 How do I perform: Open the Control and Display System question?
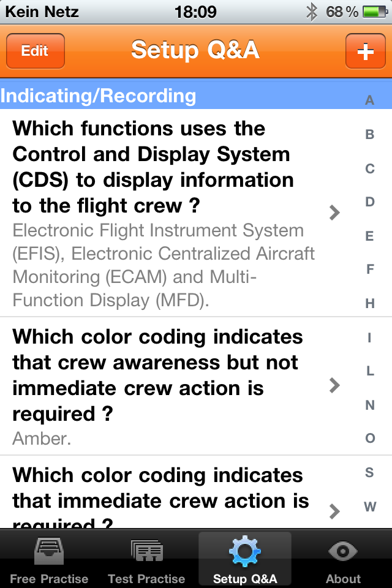[x=165, y=213]
